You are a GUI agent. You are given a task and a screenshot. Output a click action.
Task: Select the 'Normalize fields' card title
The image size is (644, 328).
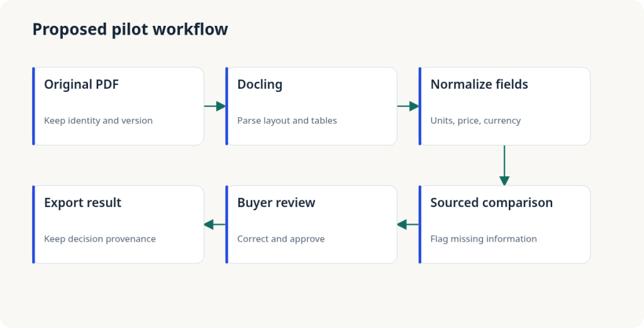coord(479,84)
